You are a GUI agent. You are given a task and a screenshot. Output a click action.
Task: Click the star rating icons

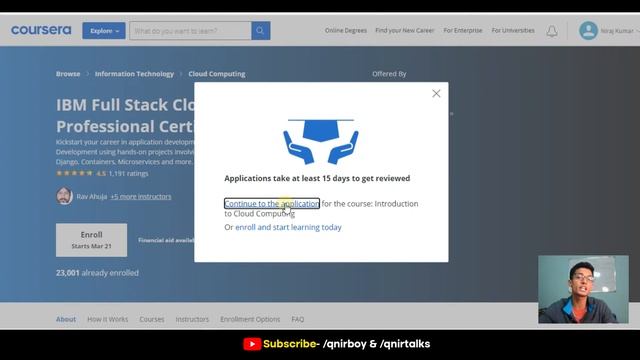click(74, 173)
